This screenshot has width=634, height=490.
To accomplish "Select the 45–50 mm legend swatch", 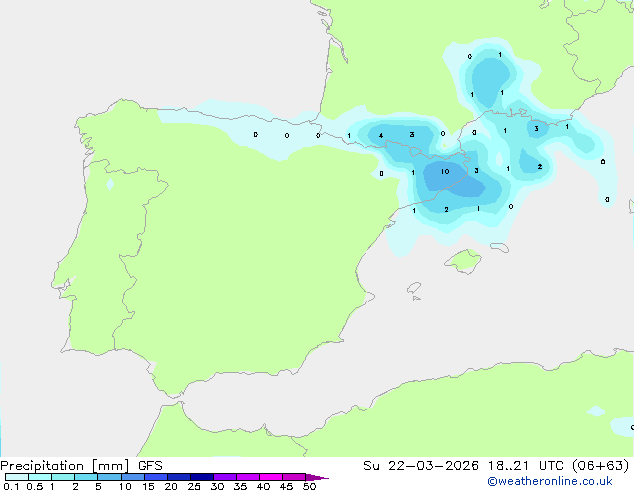I will click(x=294, y=477).
